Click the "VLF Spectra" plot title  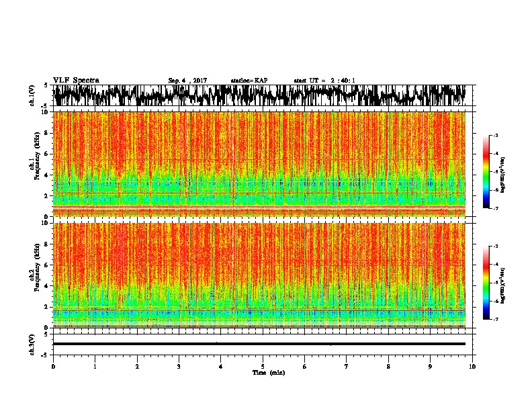(x=76, y=81)
